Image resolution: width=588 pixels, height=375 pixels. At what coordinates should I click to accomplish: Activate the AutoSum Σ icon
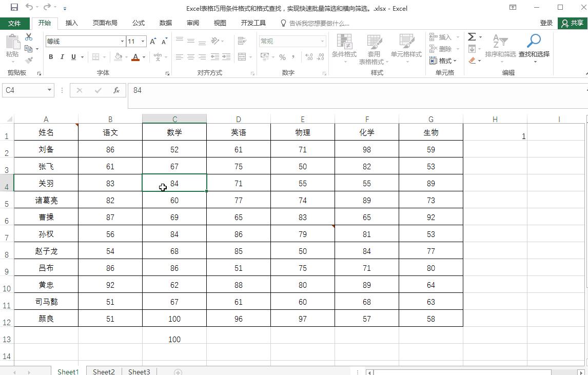[472, 37]
